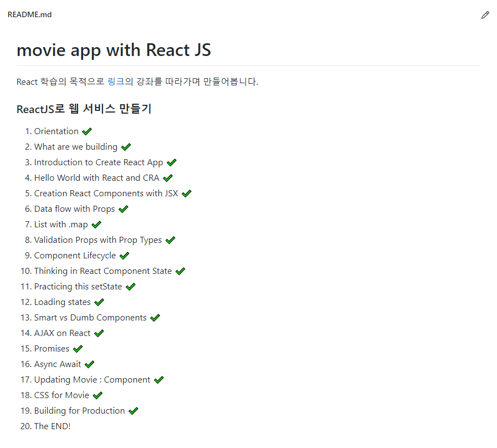Click the green checkmark next to Orientation
This screenshot has height=448, width=497.
[87, 131]
